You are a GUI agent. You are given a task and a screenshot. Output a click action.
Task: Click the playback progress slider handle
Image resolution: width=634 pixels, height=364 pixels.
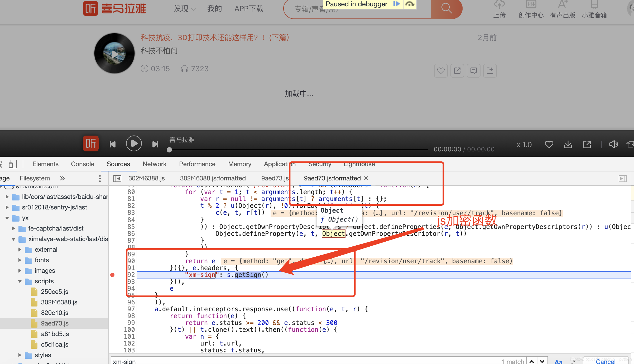(x=169, y=150)
